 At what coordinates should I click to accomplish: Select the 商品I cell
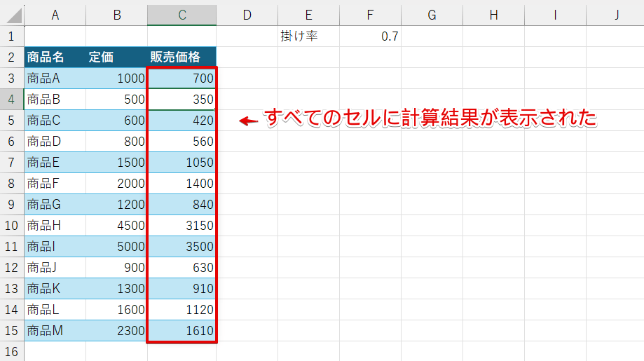pyautogui.click(x=55, y=247)
